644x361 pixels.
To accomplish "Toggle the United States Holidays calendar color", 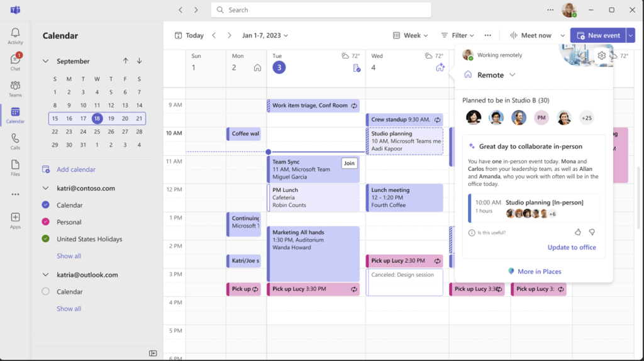I will pyautogui.click(x=45, y=239).
